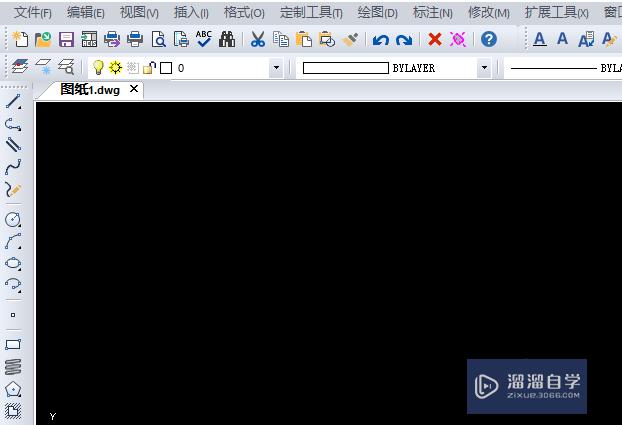This screenshot has width=622, height=425.
Task: Select the Elliptical arc tool
Action: (13, 285)
